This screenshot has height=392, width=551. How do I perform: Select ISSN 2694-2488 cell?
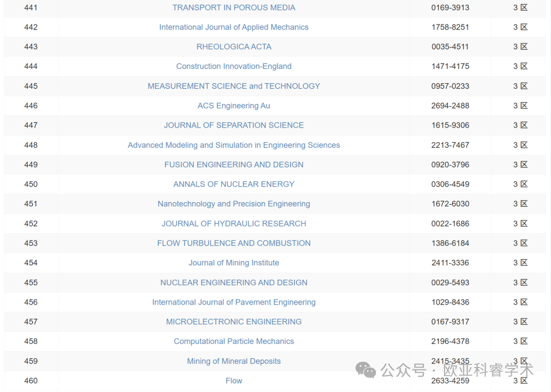click(x=450, y=106)
